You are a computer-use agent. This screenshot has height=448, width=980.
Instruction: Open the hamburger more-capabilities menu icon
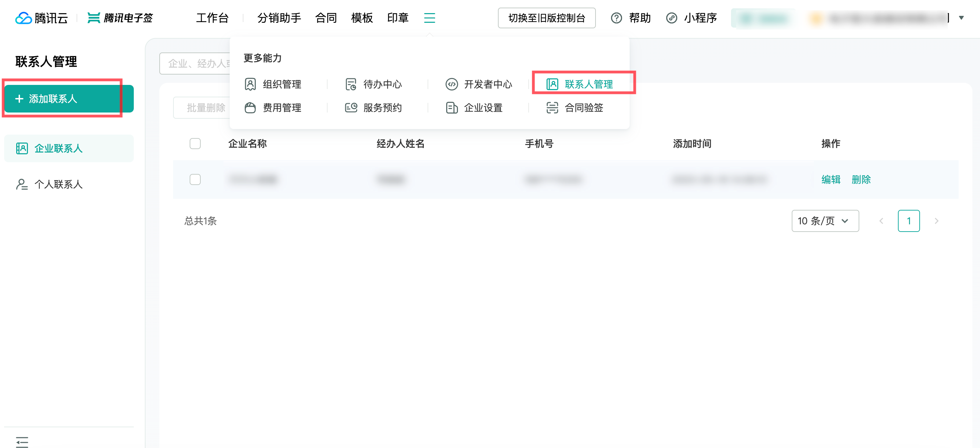coord(429,18)
